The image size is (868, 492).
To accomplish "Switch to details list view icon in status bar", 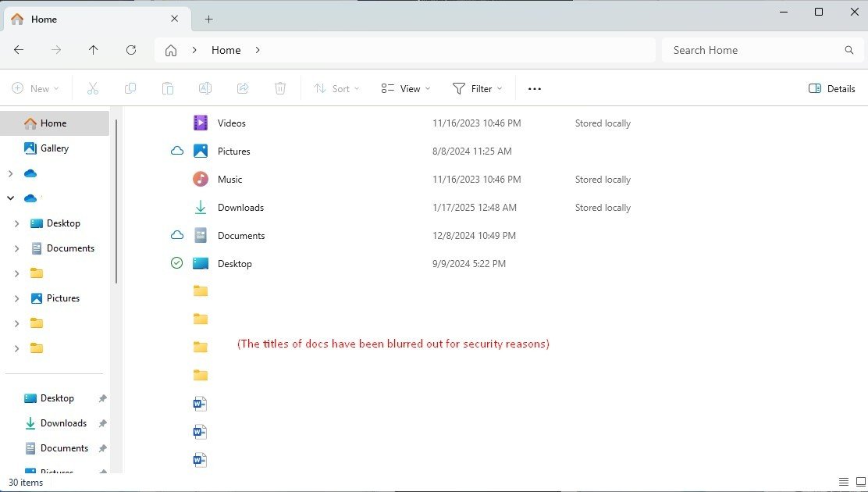I will pyautogui.click(x=844, y=482).
